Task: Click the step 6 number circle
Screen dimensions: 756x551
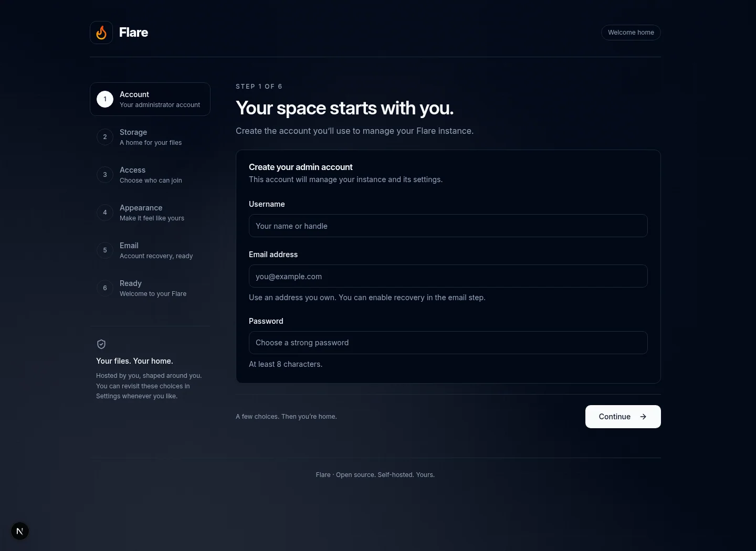Action: coord(105,288)
